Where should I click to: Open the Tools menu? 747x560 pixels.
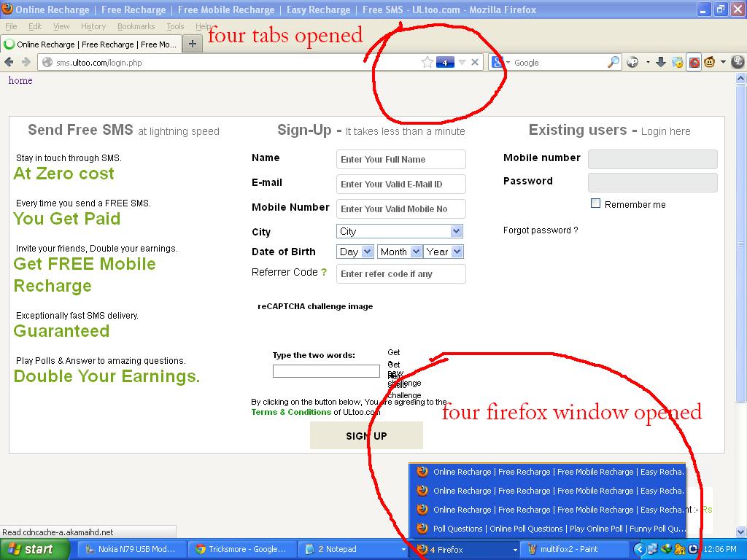[x=175, y=26]
